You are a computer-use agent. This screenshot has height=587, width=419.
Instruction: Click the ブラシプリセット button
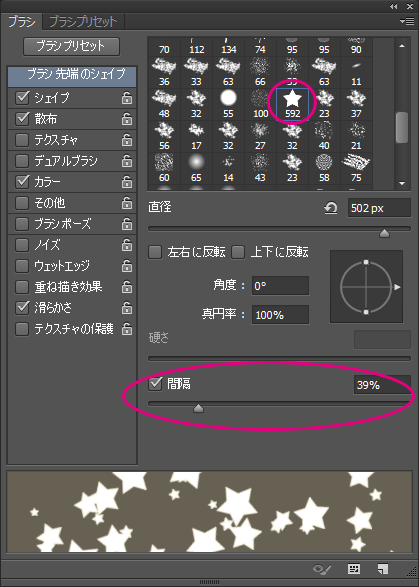click(71, 46)
